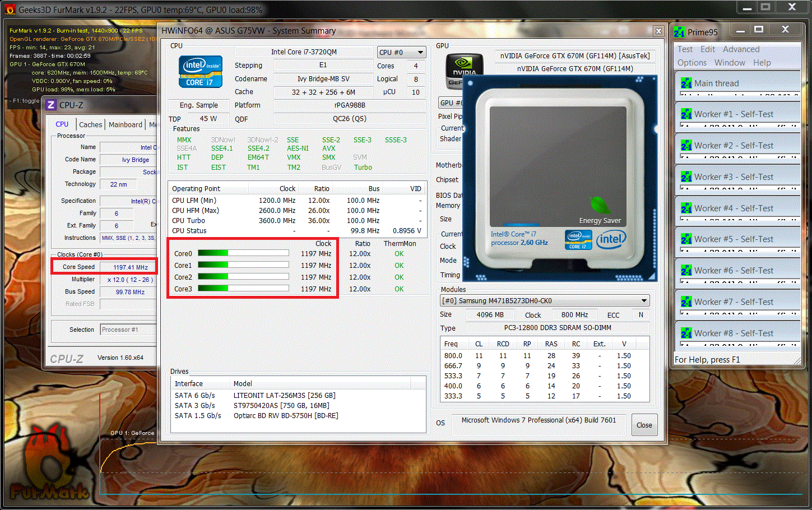Open the CPU-Z Processor #1 selection dropdown

128,330
